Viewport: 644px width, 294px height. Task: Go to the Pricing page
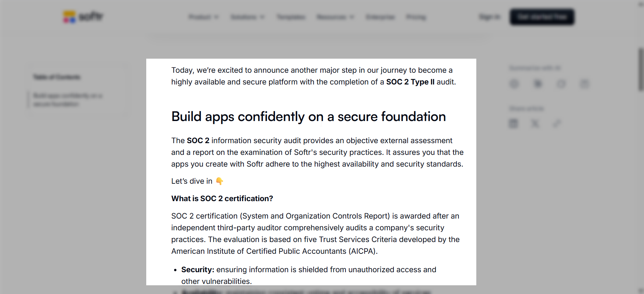click(x=416, y=17)
